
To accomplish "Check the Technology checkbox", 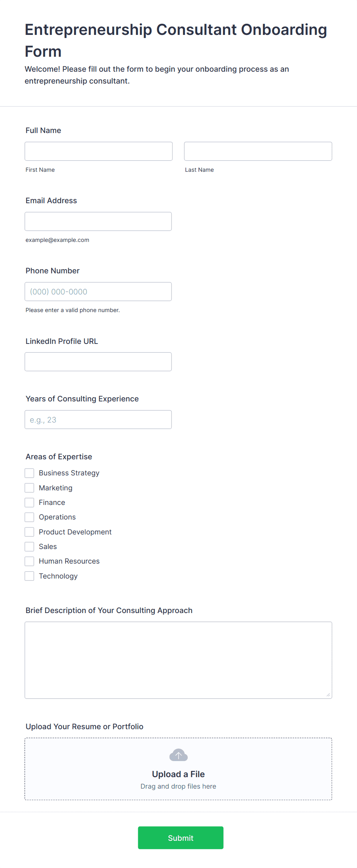I will (30, 576).
